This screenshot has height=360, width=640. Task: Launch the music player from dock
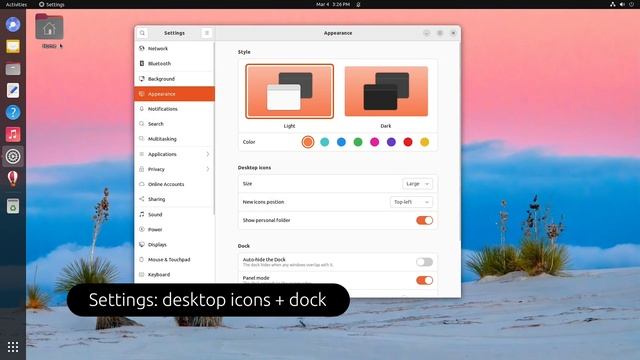(13, 134)
